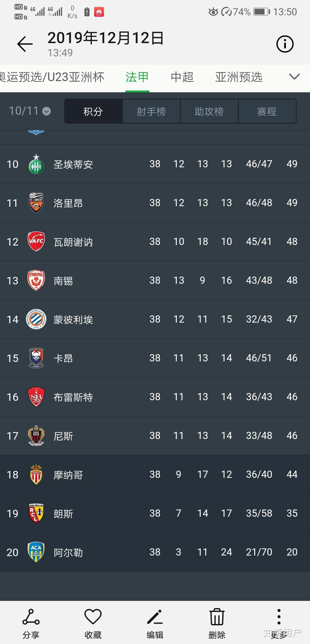
Task: Open the three-dot more menu
Action: (x=279, y=617)
